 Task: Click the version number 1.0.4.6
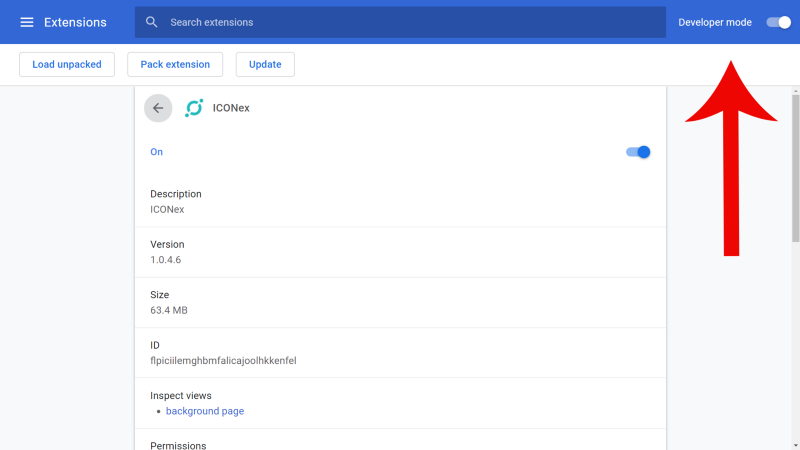pyautogui.click(x=166, y=260)
